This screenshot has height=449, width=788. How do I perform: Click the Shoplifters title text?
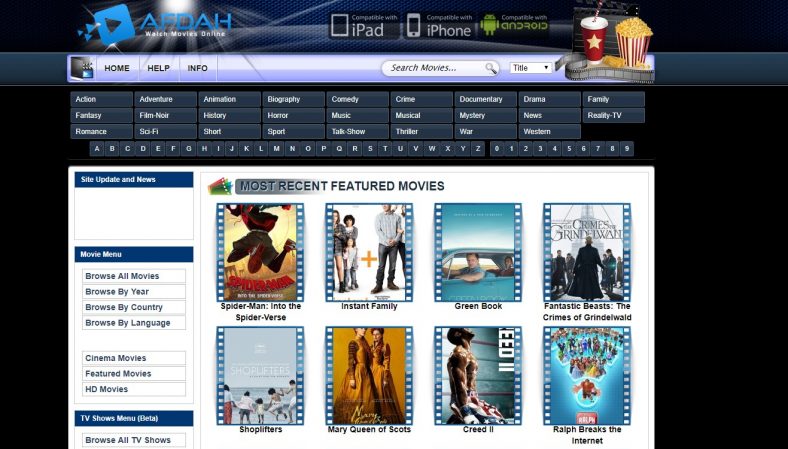point(260,429)
